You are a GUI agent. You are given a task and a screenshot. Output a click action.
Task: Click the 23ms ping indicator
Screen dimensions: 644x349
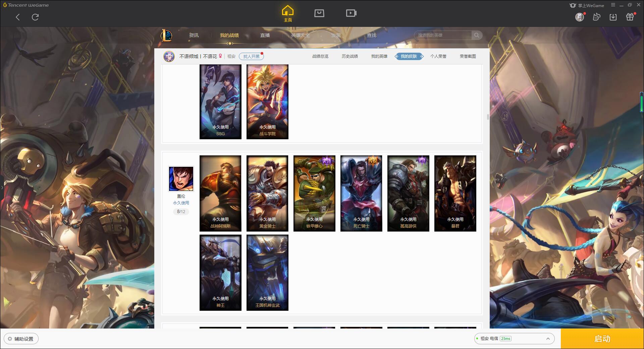pos(505,339)
